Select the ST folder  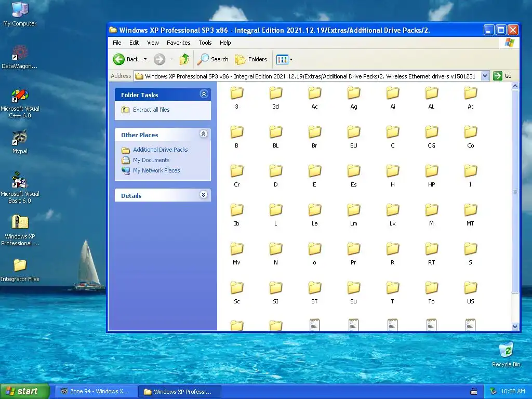(314, 293)
